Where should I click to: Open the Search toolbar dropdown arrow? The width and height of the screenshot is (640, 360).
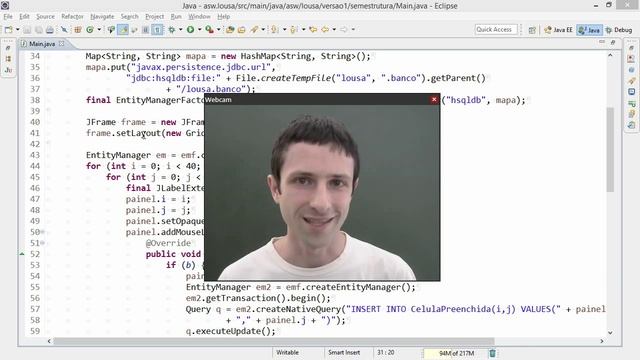coord(263,30)
